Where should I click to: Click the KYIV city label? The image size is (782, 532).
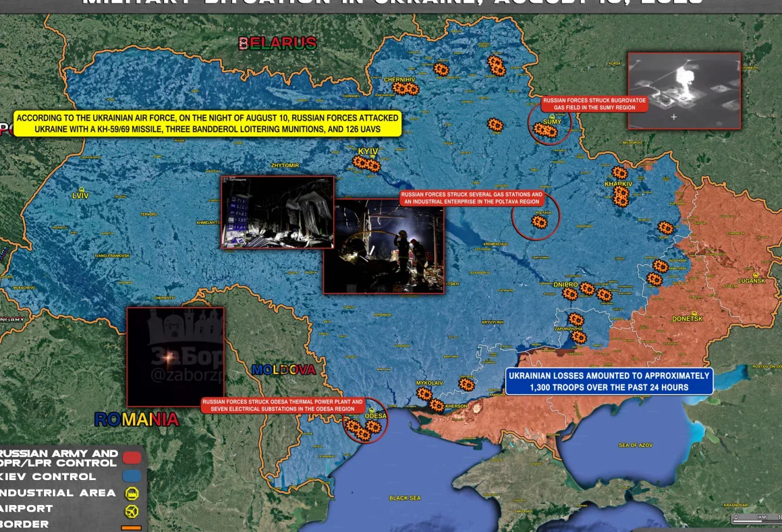[368, 151]
